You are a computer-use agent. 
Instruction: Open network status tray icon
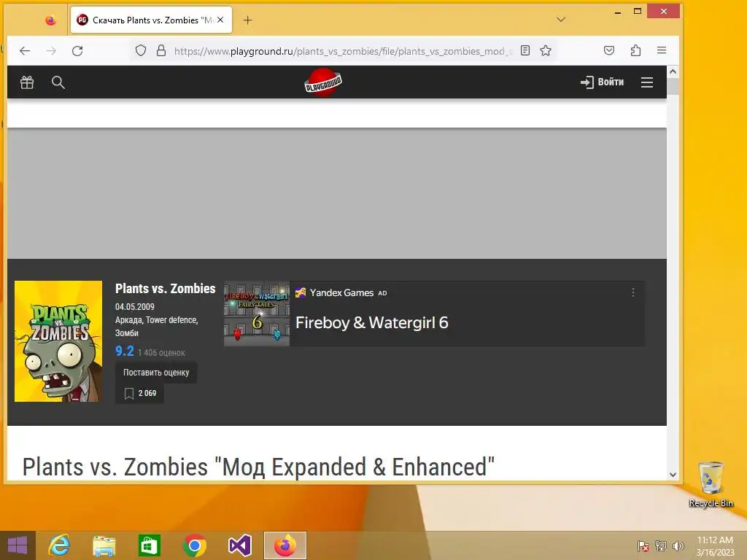point(661,545)
